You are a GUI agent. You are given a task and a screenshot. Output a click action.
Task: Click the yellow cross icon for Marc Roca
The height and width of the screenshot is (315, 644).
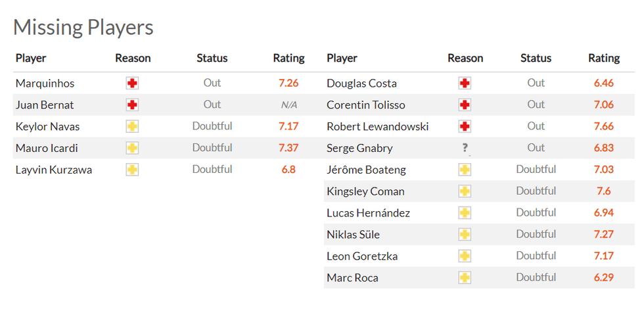465,278
